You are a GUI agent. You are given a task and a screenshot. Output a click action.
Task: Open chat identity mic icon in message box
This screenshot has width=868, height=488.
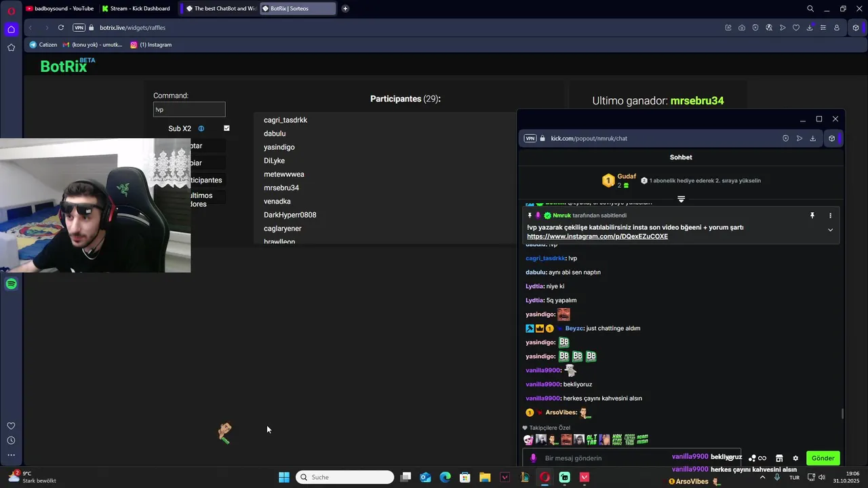click(x=533, y=458)
